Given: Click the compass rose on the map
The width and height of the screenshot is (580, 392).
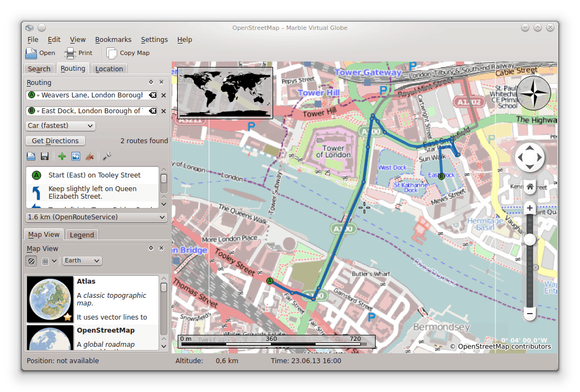Looking at the screenshot, I should (533, 93).
